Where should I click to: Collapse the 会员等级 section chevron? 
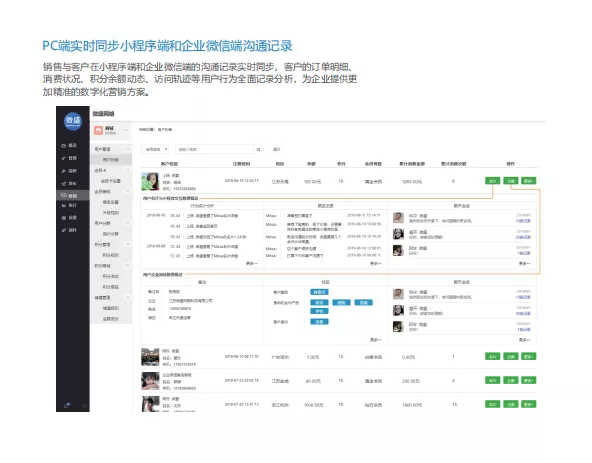[128, 191]
